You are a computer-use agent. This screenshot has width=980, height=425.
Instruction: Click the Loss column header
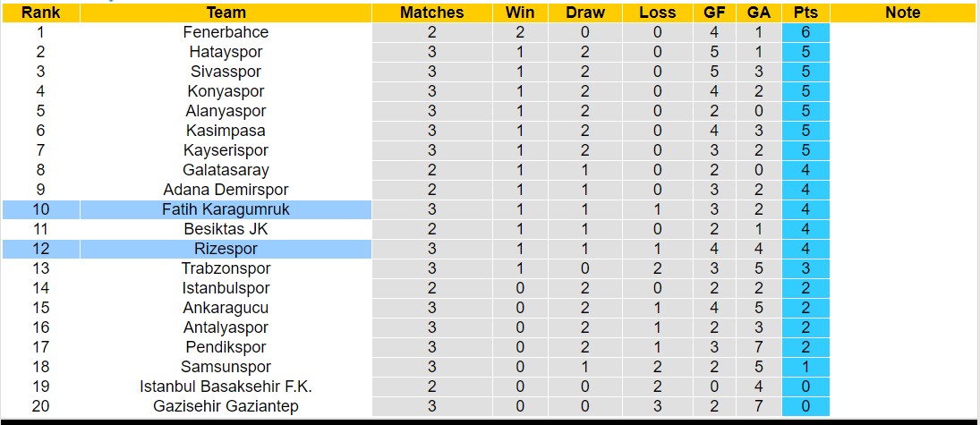(x=658, y=13)
